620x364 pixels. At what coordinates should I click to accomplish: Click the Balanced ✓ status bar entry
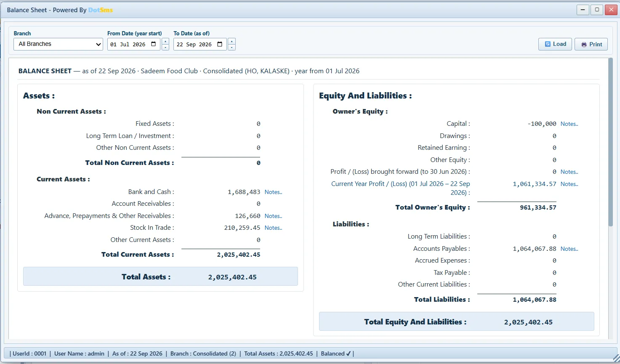pyautogui.click(x=336, y=353)
